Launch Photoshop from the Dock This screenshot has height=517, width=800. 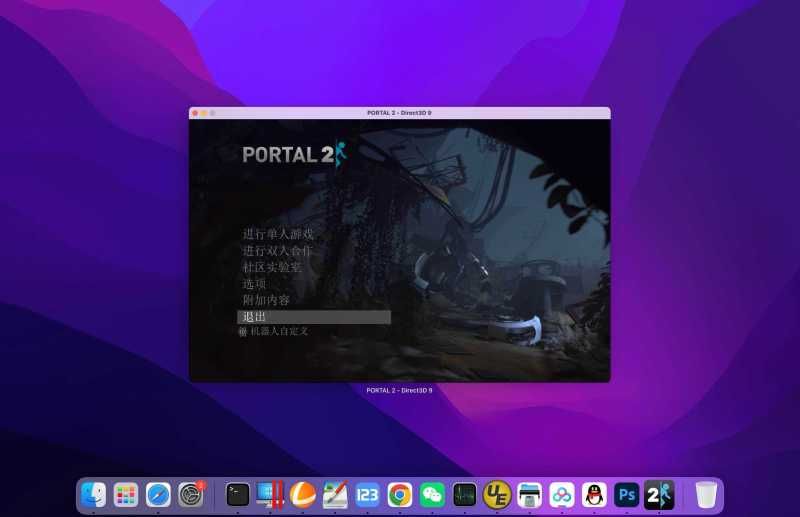[627, 495]
